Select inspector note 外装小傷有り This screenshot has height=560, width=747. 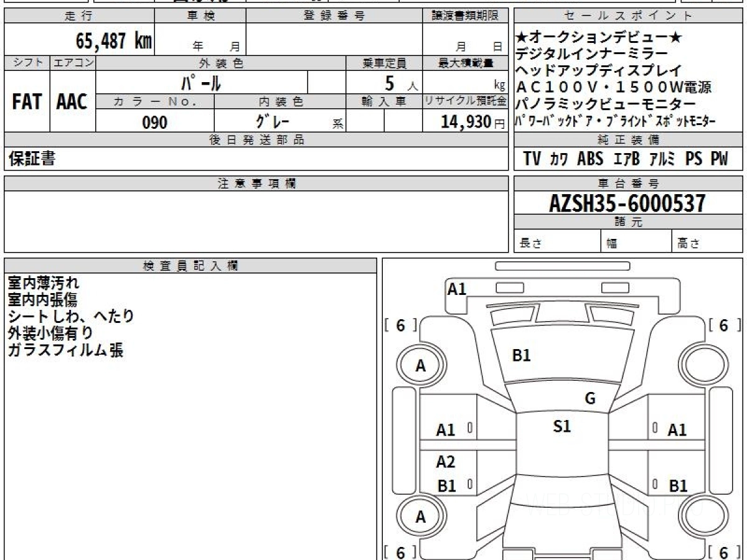[51, 334]
